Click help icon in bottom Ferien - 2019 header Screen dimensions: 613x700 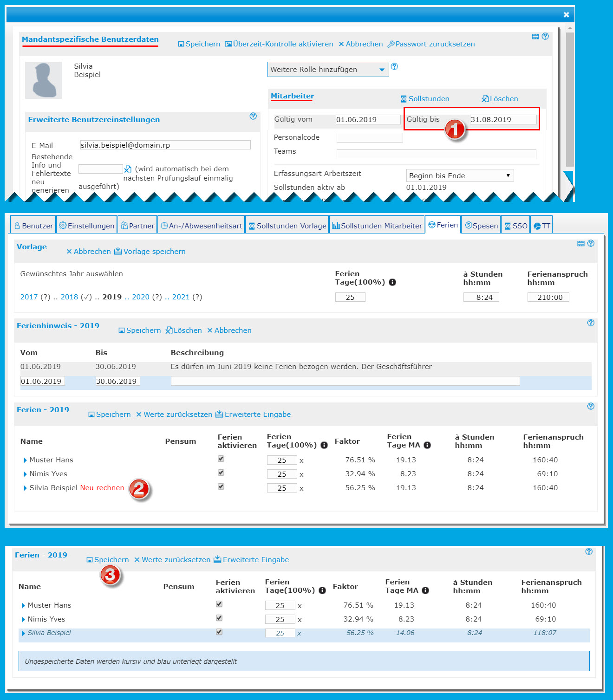pyautogui.click(x=589, y=551)
